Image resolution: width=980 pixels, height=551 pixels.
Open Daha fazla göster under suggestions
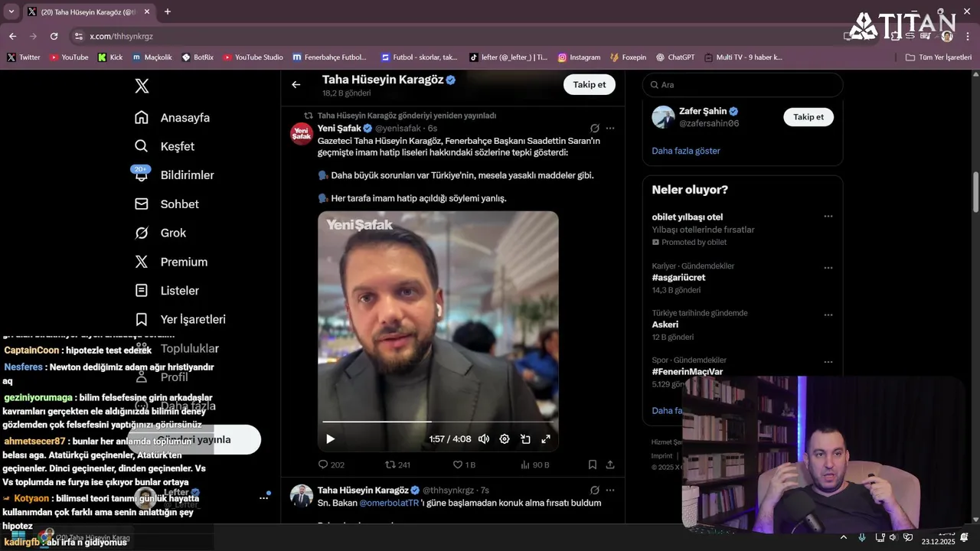click(686, 151)
